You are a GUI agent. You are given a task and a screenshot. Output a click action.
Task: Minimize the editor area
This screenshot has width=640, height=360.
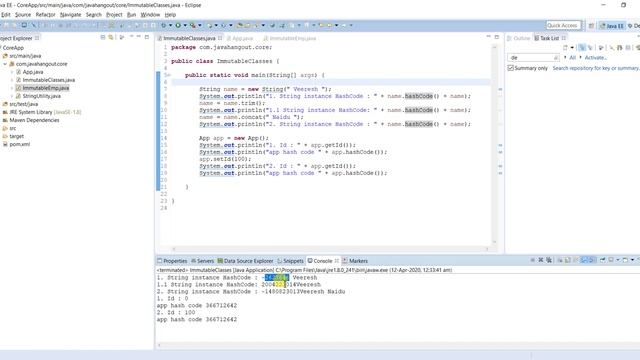488,37
